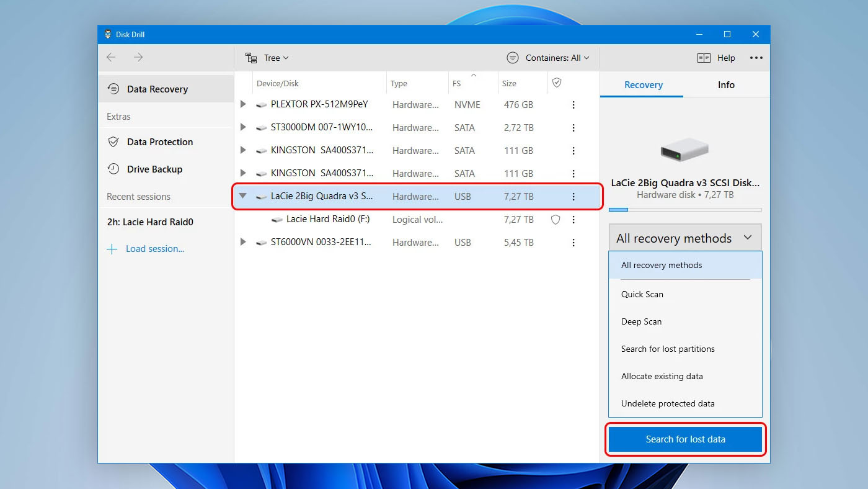Expand the PLEXTOR PX-512M9PeY disk
868x489 pixels.
pos(243,104)
